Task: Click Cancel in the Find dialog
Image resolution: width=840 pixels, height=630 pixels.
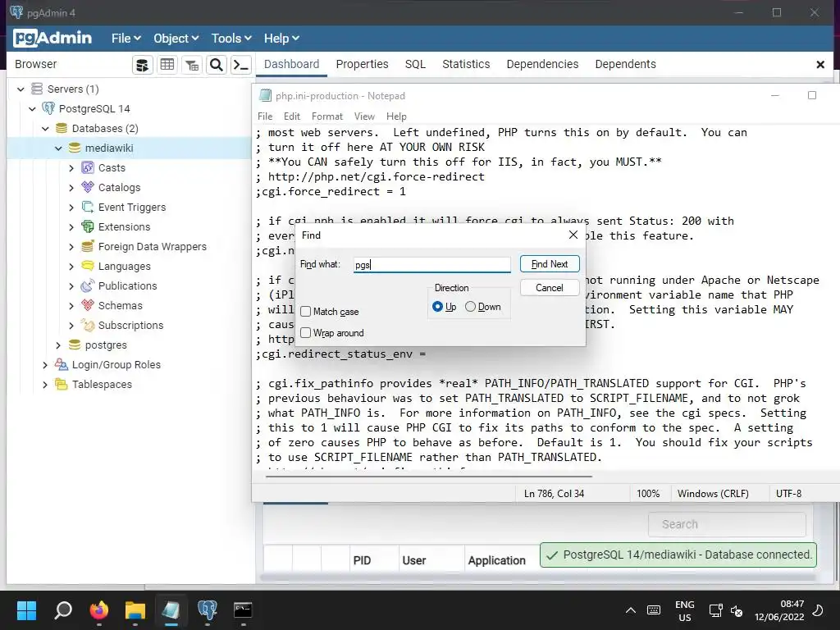Action: pyautogui.click(x=550, y=288)
